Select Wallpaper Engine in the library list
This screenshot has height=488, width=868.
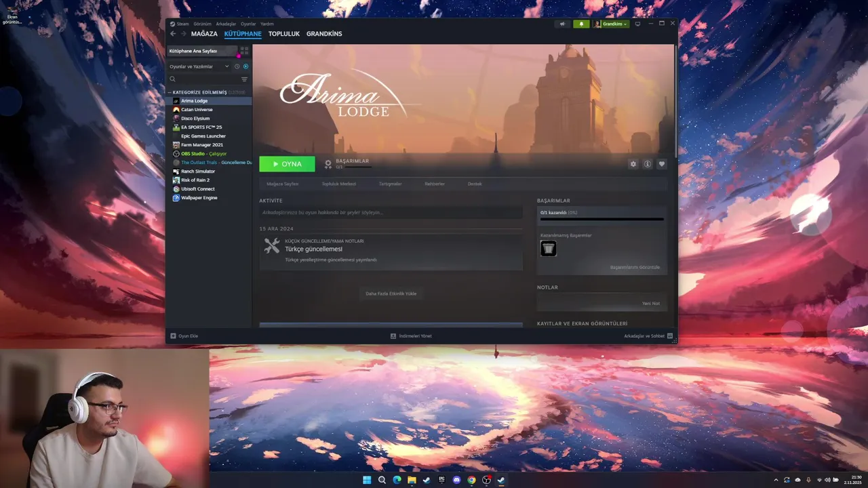click(209, 198)
